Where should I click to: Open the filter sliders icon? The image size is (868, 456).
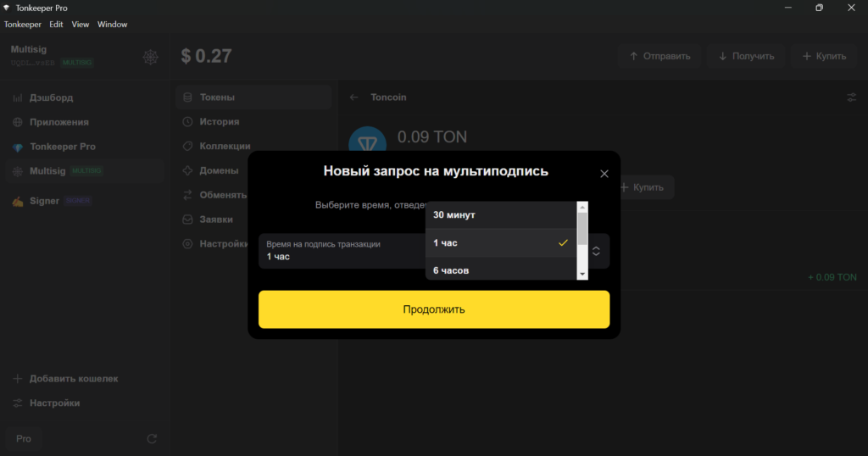pyautogui.click(x=851, y=97)
